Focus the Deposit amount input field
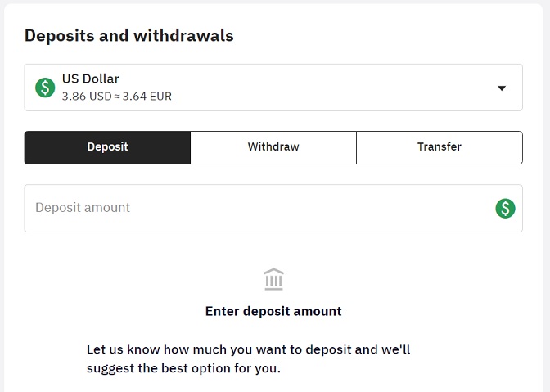Screen dimensions: 550x392 click(x=254, y=208)
